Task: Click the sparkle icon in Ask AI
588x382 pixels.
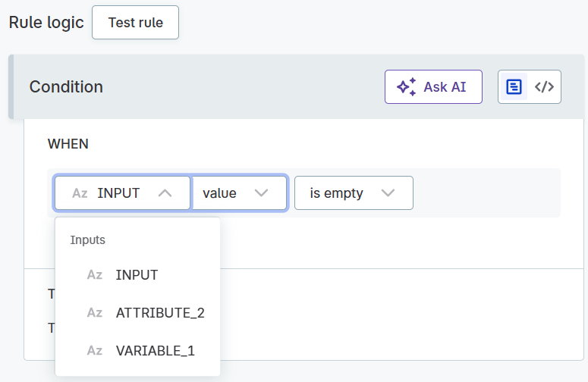Action: tap(407, 87)
